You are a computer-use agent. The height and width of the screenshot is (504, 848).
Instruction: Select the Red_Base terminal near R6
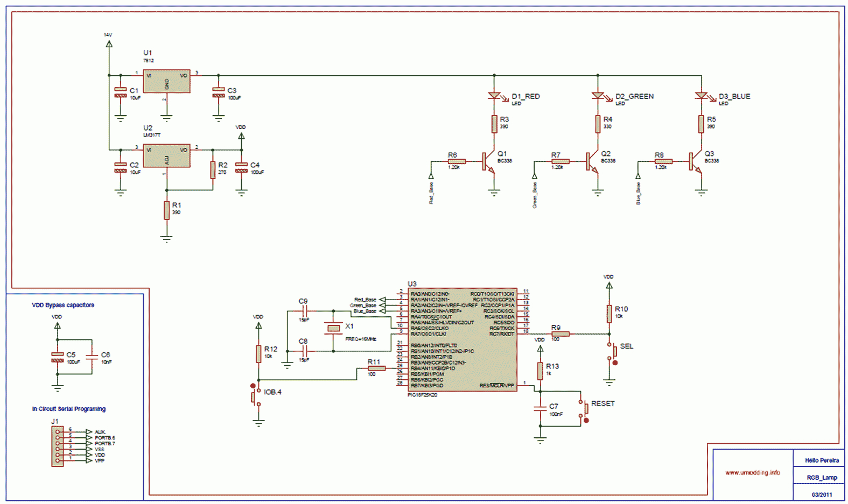pyautogui.click(x=431, y=176)
